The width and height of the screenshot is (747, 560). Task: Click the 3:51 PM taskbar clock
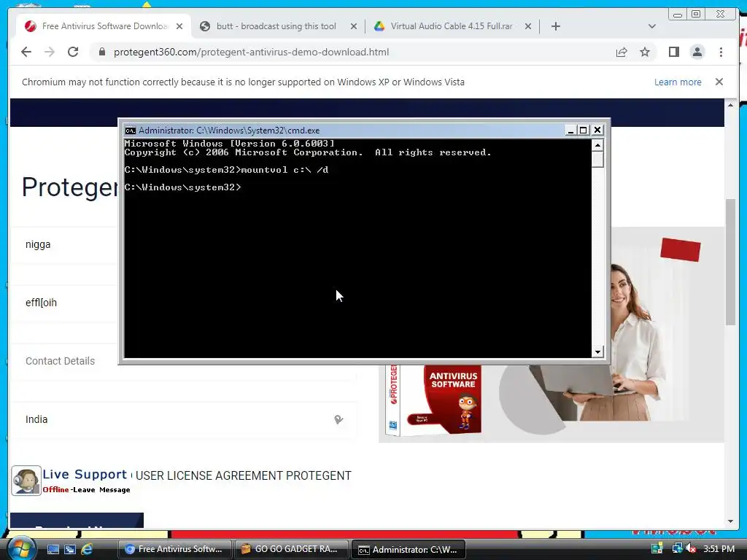click(719, 548)
